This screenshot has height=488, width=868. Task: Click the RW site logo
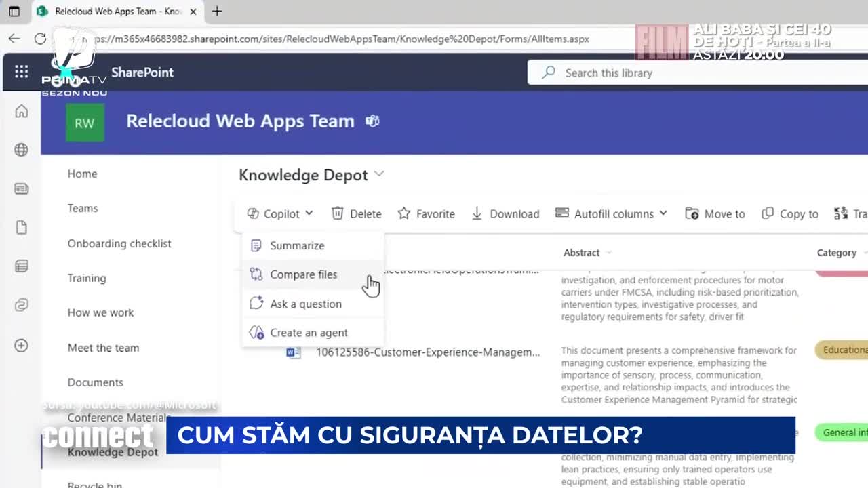85,123
